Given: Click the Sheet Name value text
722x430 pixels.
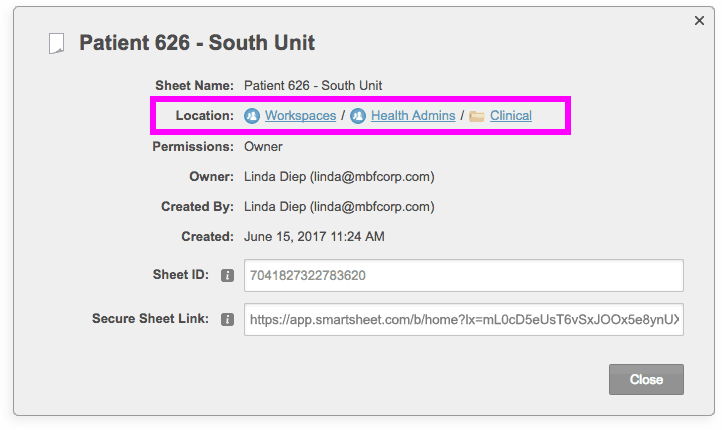Looking at the screenshot, I should (x=313, y=85).
